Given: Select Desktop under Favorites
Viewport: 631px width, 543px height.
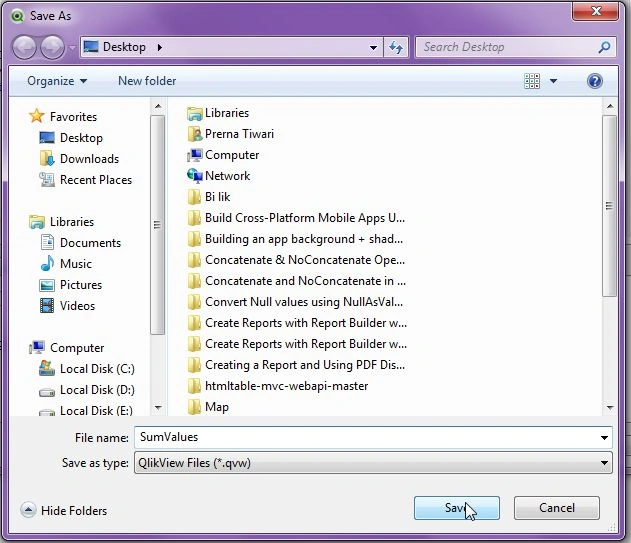Looking at the screenshot, I should [71, 138].
